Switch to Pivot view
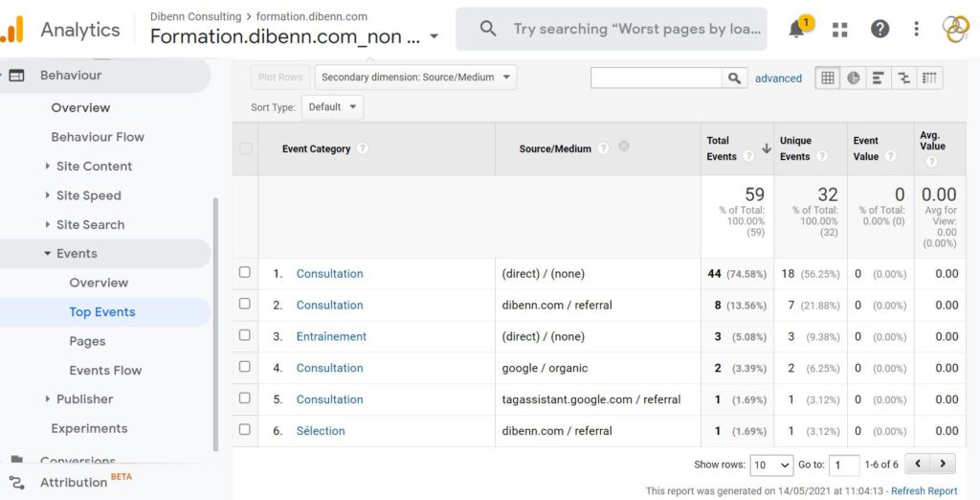The image size is (980, 500). pyautogui.click(x=929, y=79)
